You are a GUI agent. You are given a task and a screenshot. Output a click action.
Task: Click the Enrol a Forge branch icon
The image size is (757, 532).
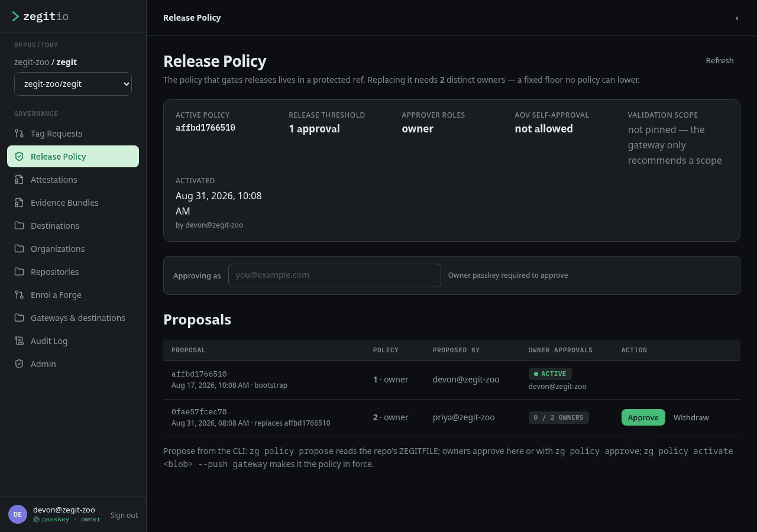pyautogui.click(x=20, y=295)
